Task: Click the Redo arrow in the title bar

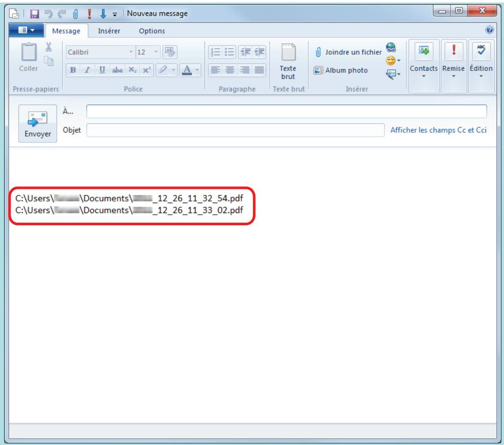Action: [x=62, y=14]
